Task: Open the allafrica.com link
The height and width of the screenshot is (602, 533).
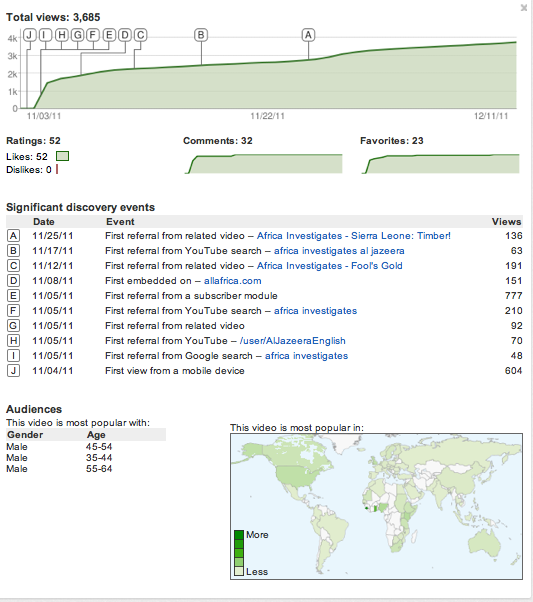Action: [233, 281]
